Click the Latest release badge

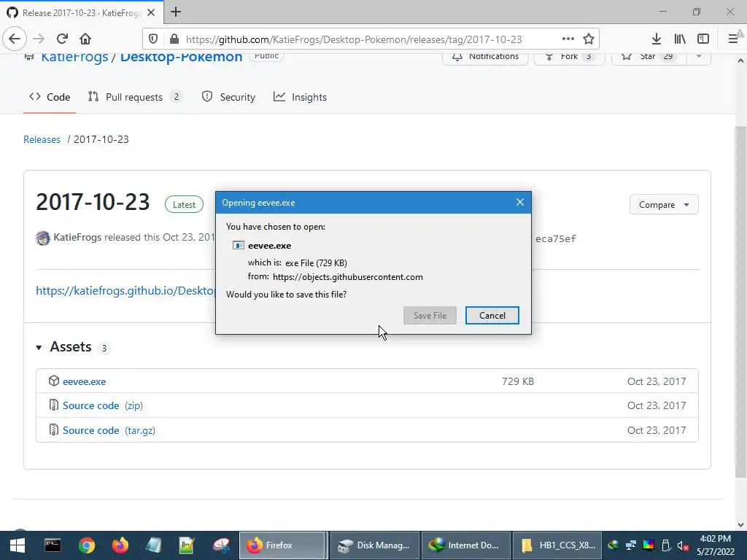click(x=184, y=205)
